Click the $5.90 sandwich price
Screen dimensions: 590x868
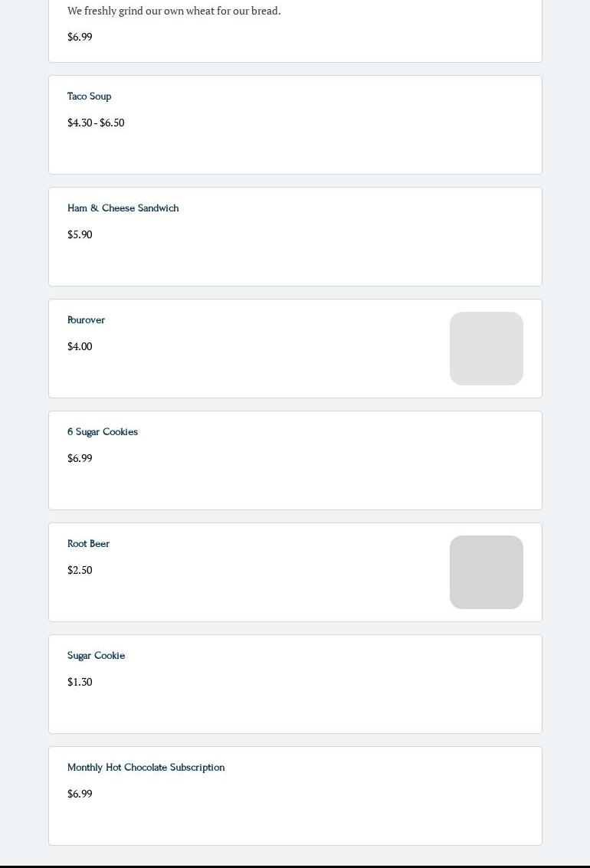pos(80,234)
